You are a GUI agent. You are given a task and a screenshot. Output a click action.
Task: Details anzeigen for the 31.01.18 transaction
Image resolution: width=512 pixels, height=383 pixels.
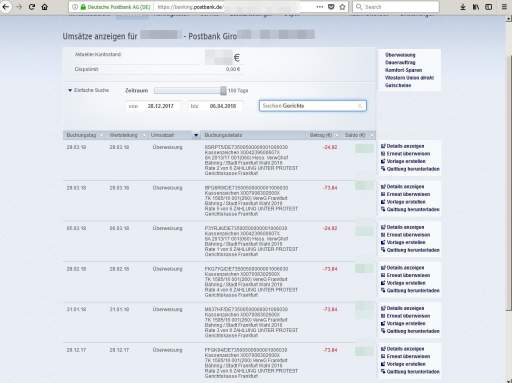click(x=402, y=308)
